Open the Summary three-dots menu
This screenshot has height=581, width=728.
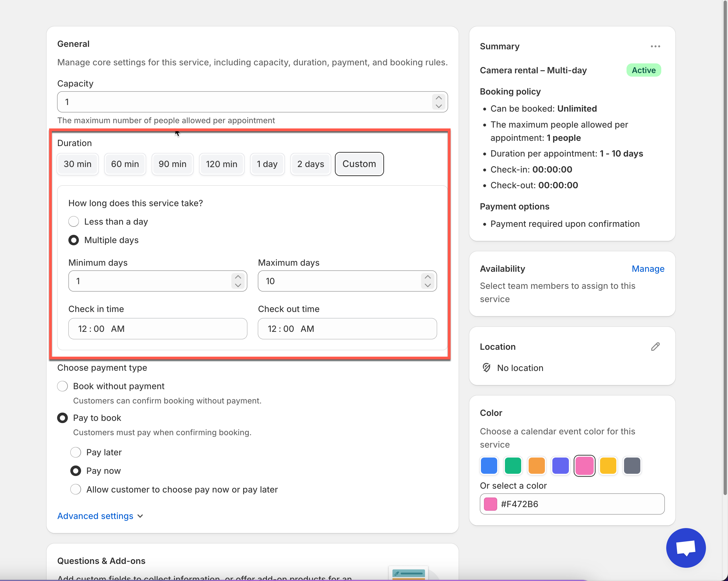click(655, 47)
